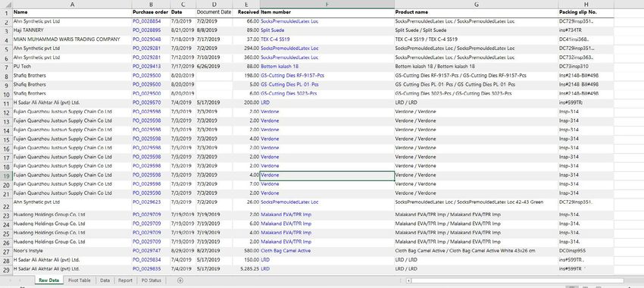Select the received value 360.00
Screen dimensions: 644x288
[x=246, y=57]
